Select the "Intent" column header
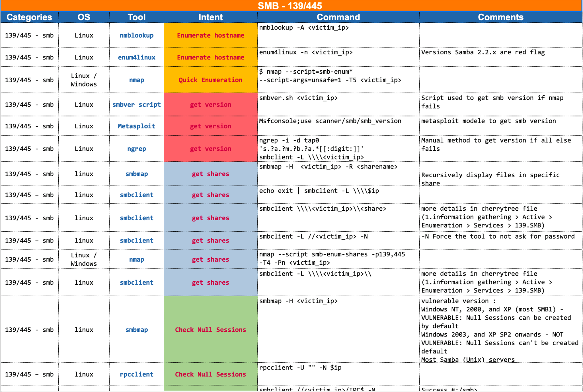This screenshot has height=392, width=583. pyautogui.click(x=211, y=17)
